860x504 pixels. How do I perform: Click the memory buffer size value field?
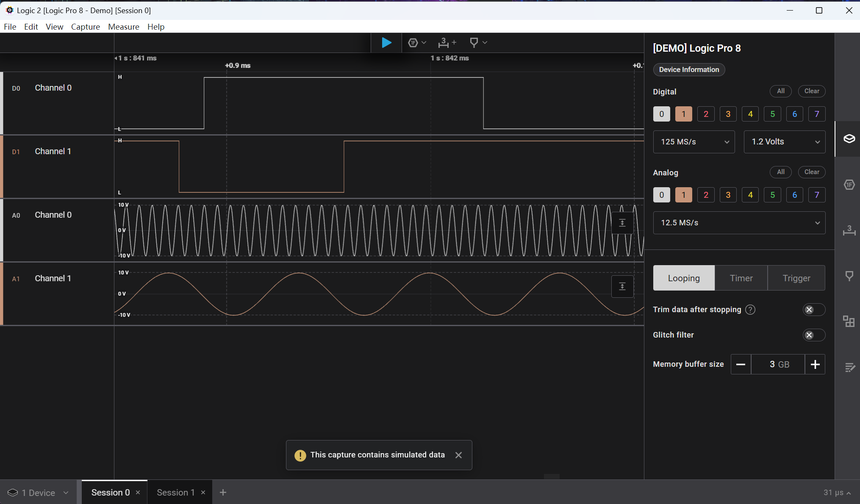coord(778,364)
